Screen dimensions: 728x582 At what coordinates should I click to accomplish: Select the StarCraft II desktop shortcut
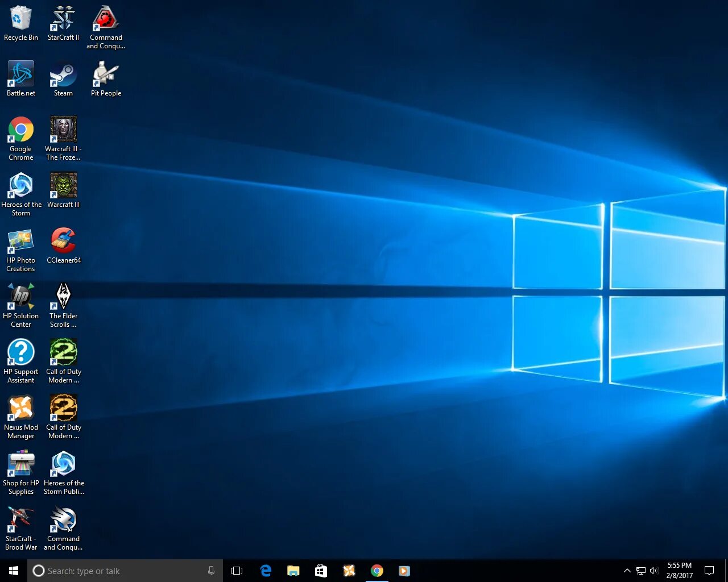[x=63, y=23]
